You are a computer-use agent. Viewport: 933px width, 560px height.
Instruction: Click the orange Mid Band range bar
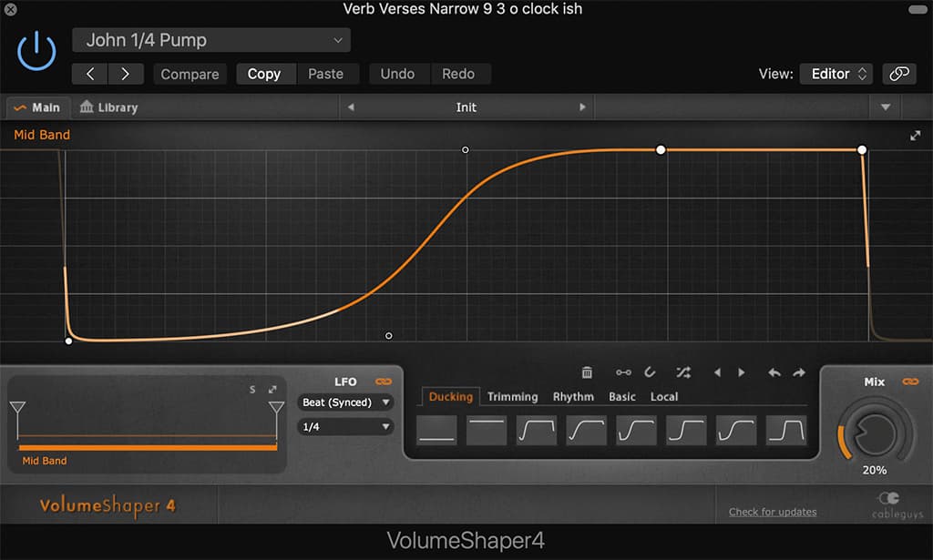click(149, 447)
